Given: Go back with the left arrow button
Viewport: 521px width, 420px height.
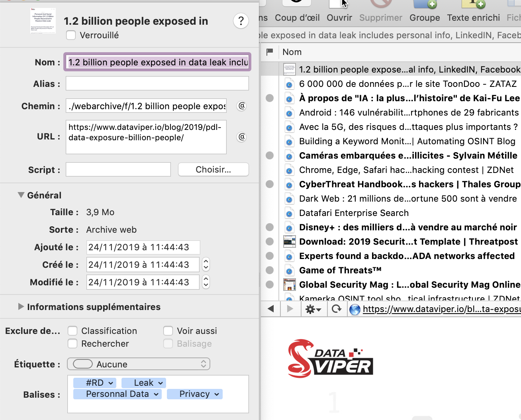Looking at the screenshot, I should [271, 309].
